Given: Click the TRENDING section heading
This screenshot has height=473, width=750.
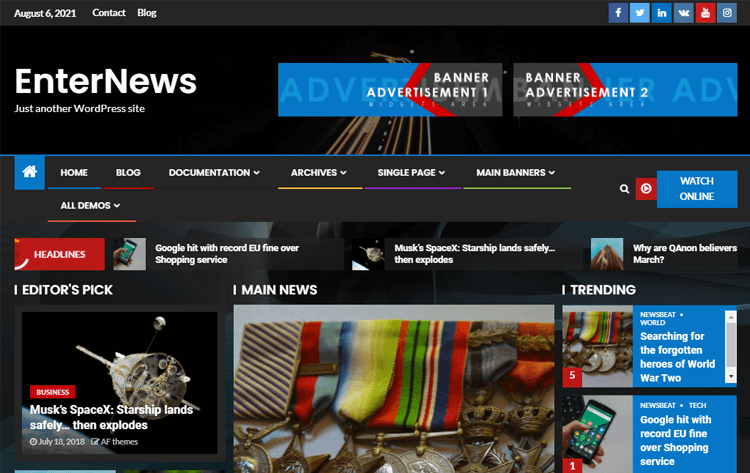Looking at the screenshot, I should pos(603,290).
